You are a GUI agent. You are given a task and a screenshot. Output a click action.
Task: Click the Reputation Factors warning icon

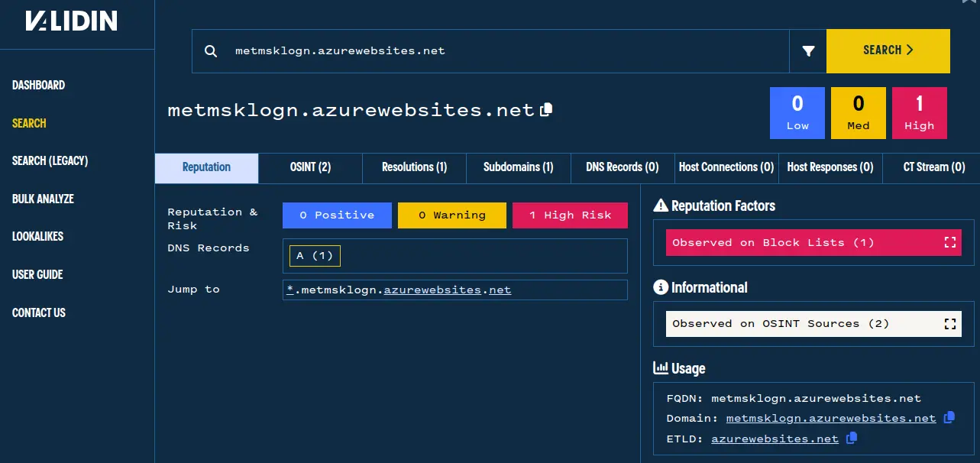click(x=661, y=206)
